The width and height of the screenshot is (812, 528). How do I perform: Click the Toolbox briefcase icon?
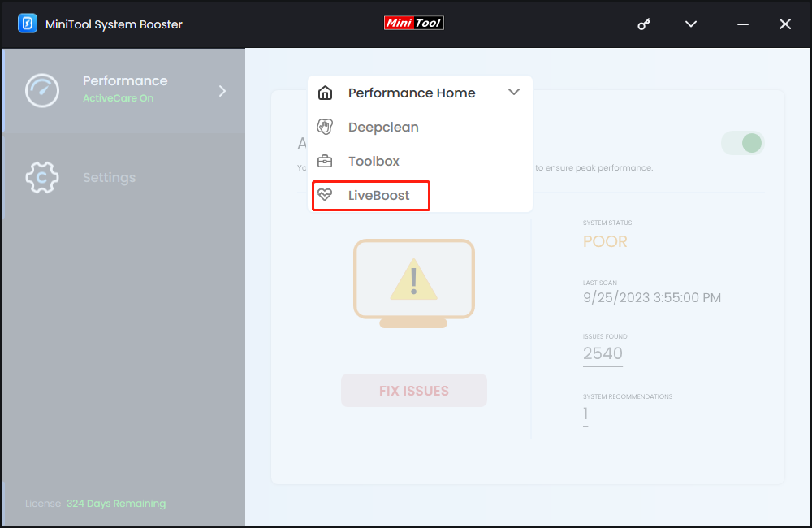[325, 161]
